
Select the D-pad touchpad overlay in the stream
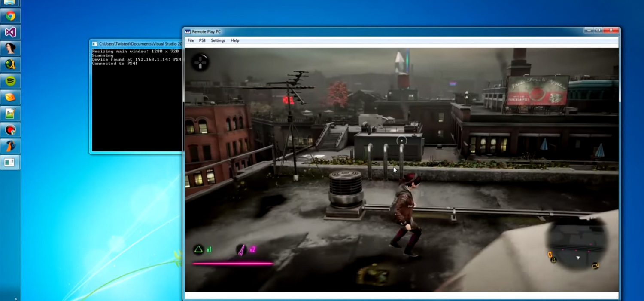coord(200,62)
